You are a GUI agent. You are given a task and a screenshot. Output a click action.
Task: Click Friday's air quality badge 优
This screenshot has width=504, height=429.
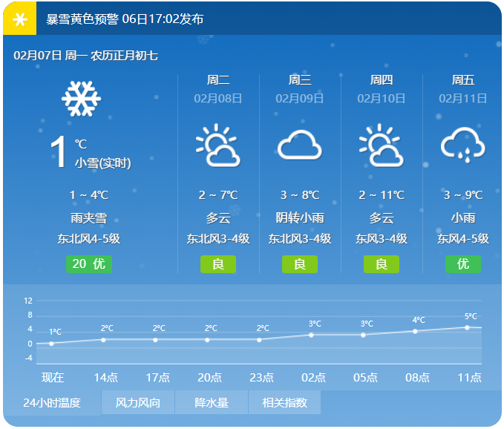(x=463, y=263)
